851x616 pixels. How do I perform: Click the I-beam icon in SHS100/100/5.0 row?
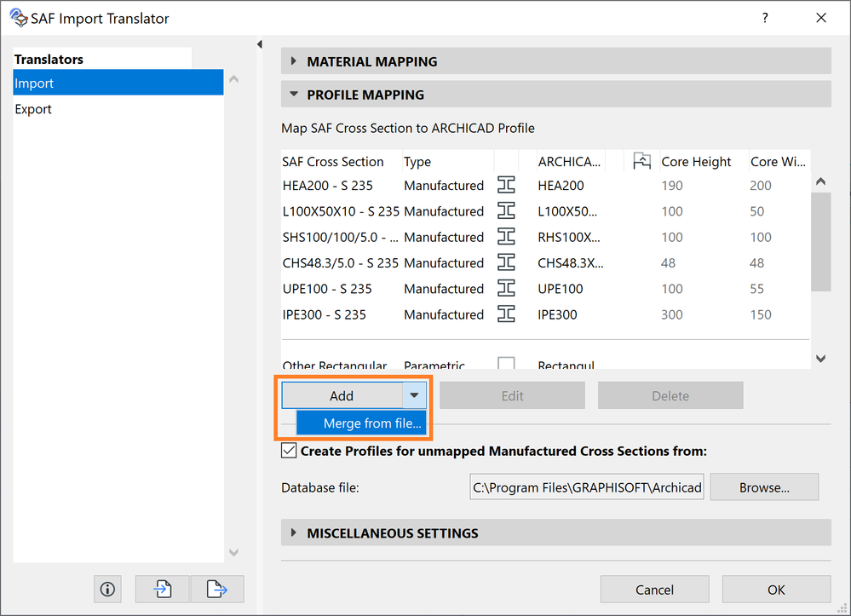click(506, 237)
